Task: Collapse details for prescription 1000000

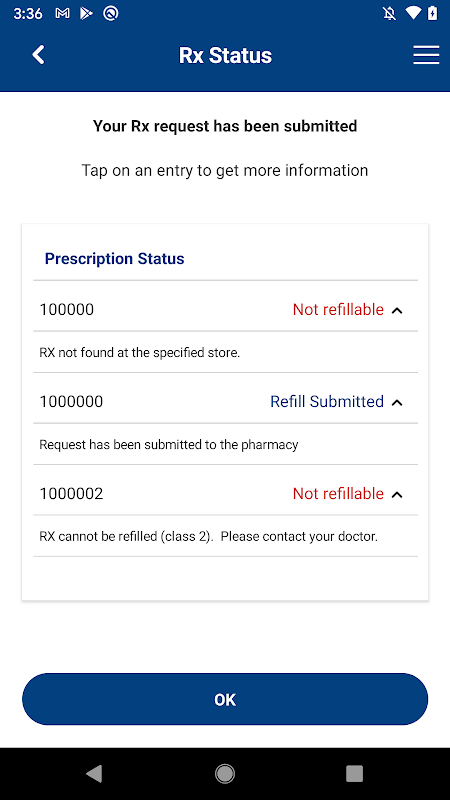Action: coord(397,403)
